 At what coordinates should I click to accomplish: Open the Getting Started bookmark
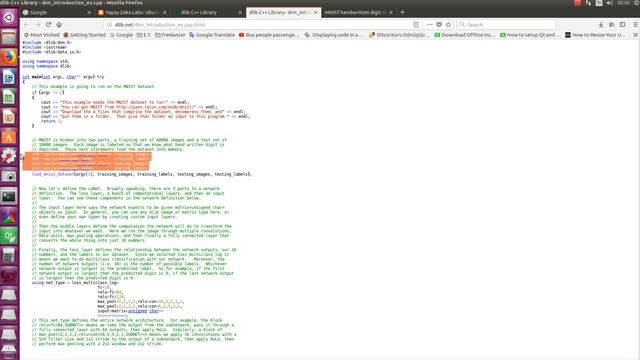click(84, 35)
